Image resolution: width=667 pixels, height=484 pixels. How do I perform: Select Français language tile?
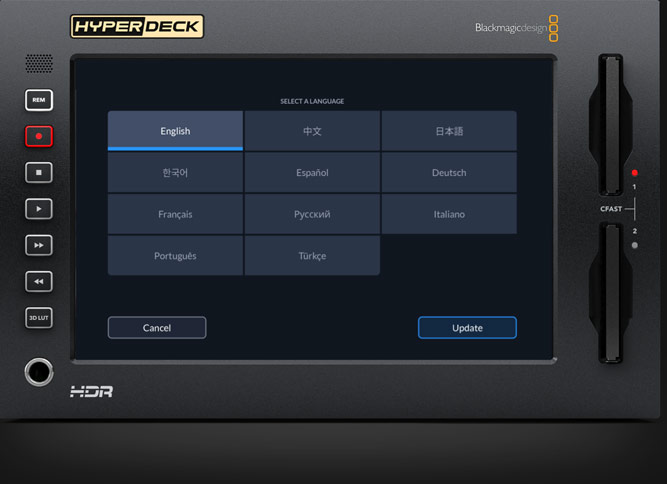pos(175,214)
